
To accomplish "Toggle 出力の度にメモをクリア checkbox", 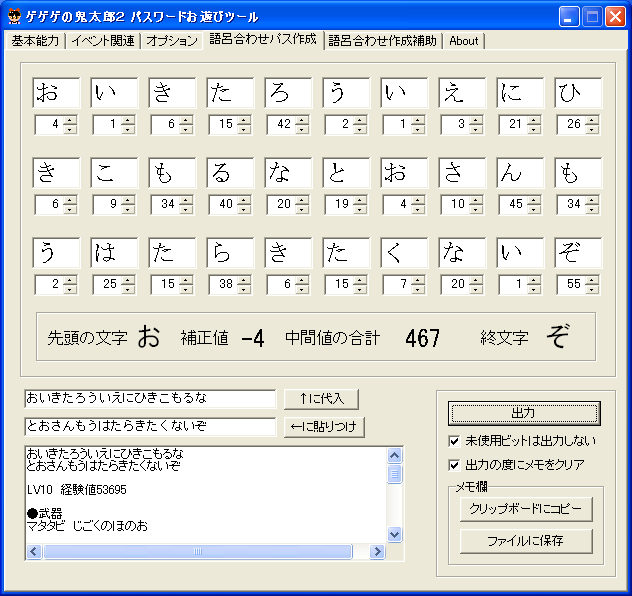I will coord(456,465).
